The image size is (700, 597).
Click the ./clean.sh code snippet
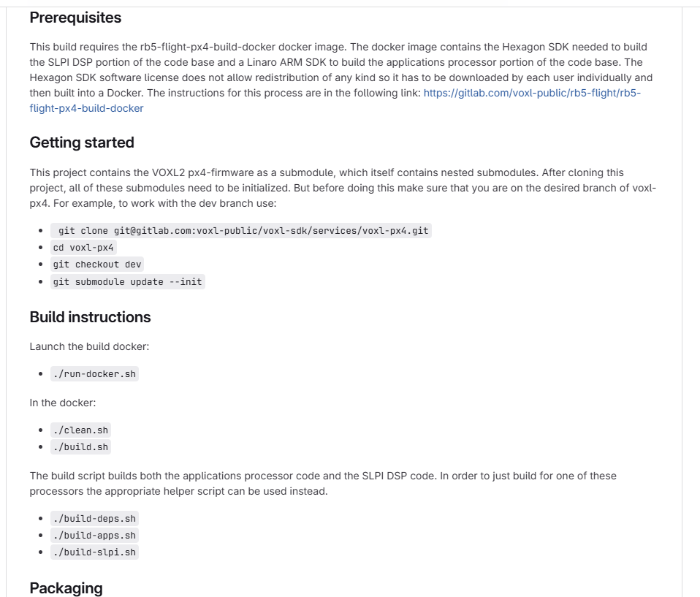coord(80,430)
